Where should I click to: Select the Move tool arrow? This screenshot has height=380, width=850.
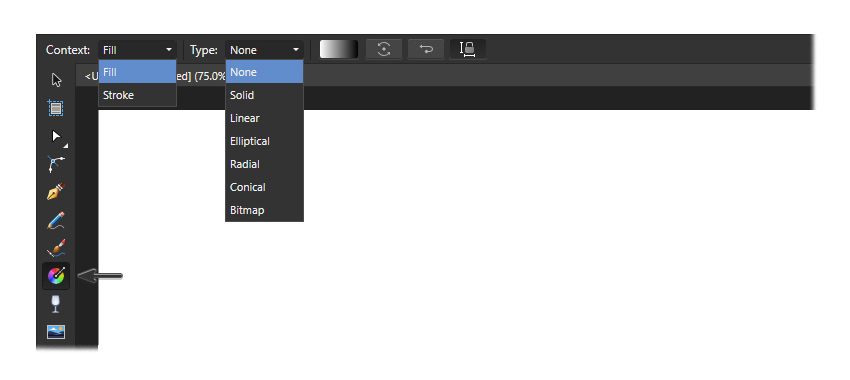point(56,80)
